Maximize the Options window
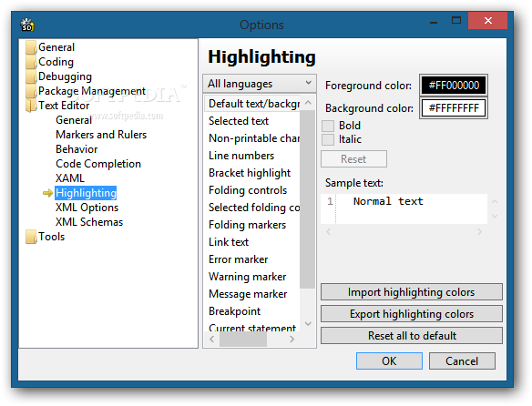The image size is (532, 406). coord(456,21)
